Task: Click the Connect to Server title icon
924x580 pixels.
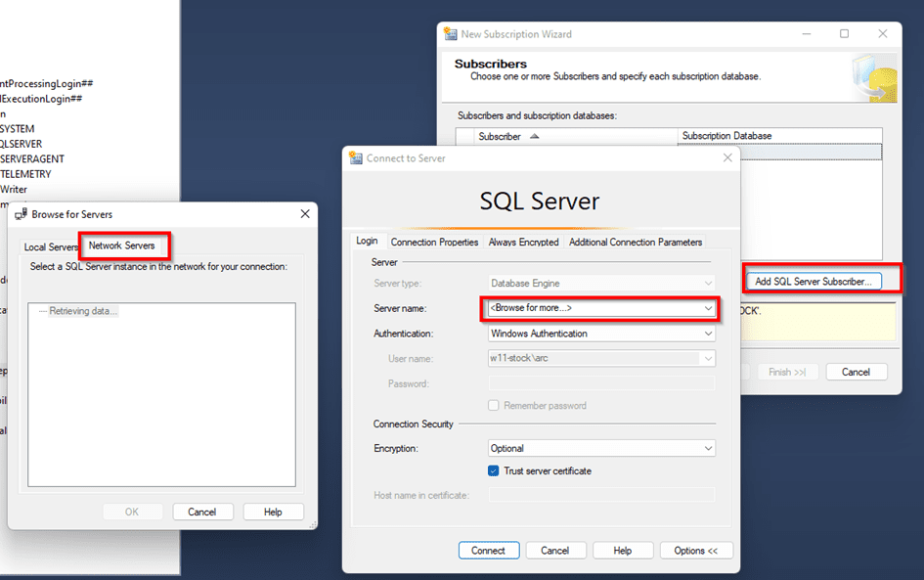Action: [x=355, y=158]
